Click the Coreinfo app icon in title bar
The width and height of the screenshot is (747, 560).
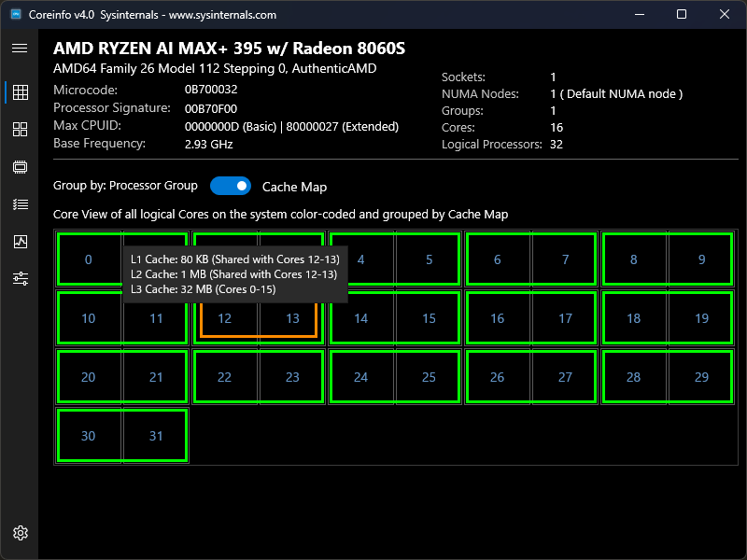[16, 14]
